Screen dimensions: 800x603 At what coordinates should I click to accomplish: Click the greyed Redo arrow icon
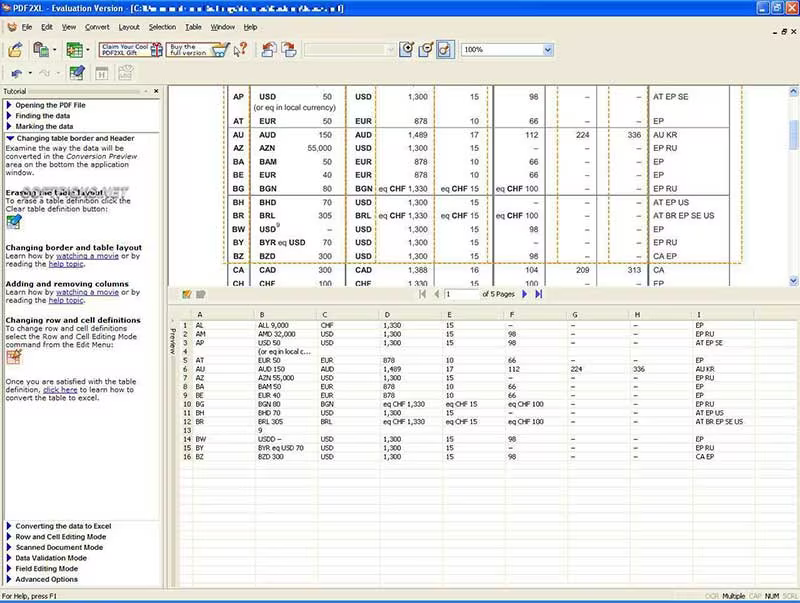click(44, 73)
